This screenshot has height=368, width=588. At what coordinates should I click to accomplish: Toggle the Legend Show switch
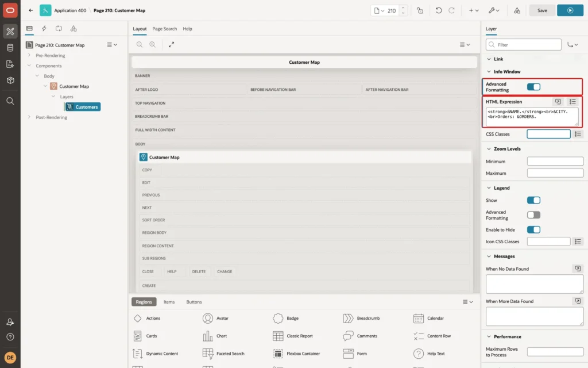tap(533, 200)
